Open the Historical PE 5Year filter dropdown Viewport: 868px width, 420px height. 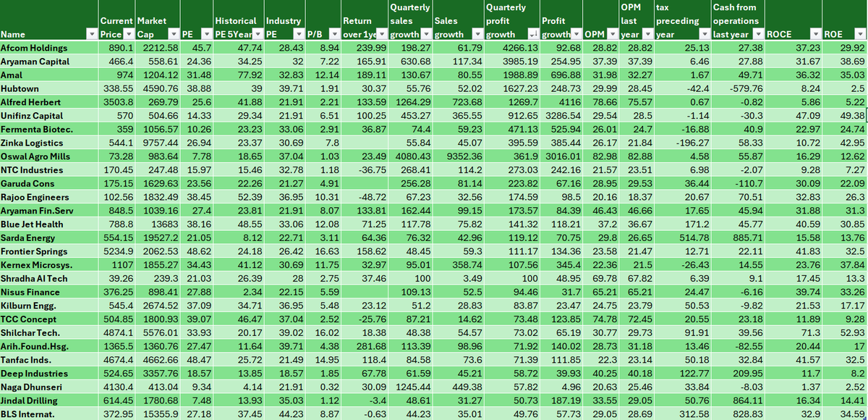point(258,34)
